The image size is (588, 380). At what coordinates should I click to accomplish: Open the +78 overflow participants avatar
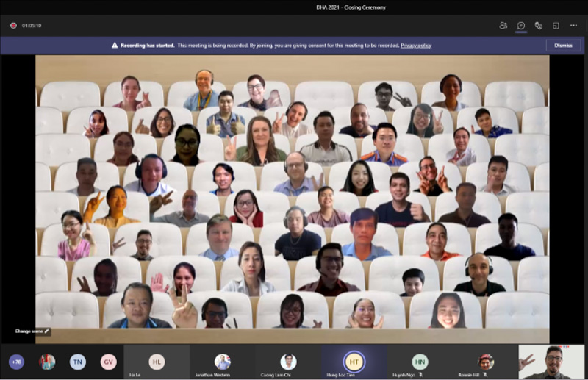[16, 362]
